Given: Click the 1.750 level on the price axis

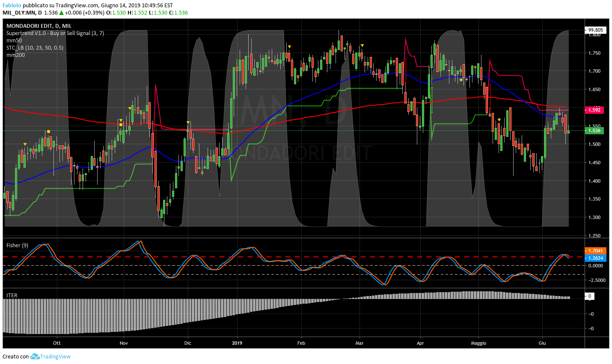Looking at the screenshot, I should [594, 53].
